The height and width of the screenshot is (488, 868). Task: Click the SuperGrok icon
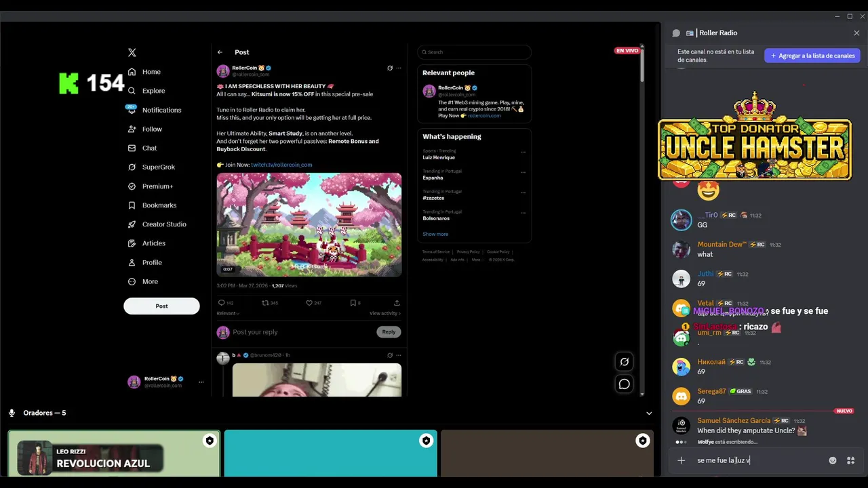132,167
